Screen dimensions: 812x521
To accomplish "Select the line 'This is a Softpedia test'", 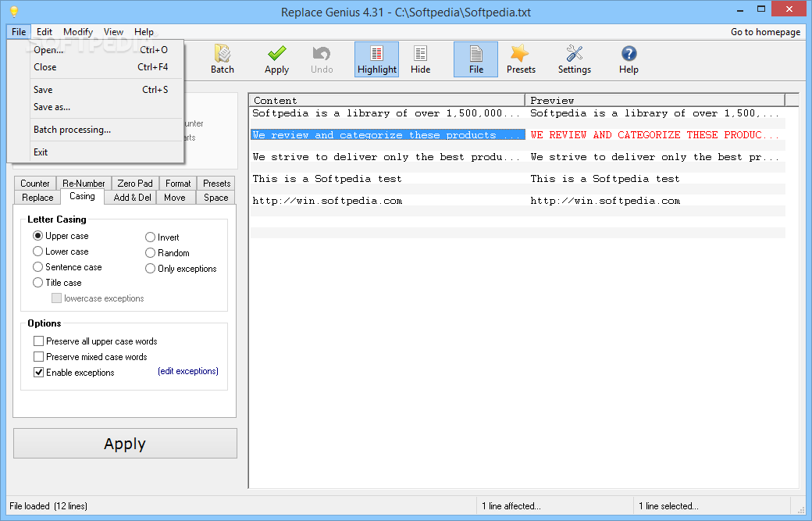I will (386, 179).
